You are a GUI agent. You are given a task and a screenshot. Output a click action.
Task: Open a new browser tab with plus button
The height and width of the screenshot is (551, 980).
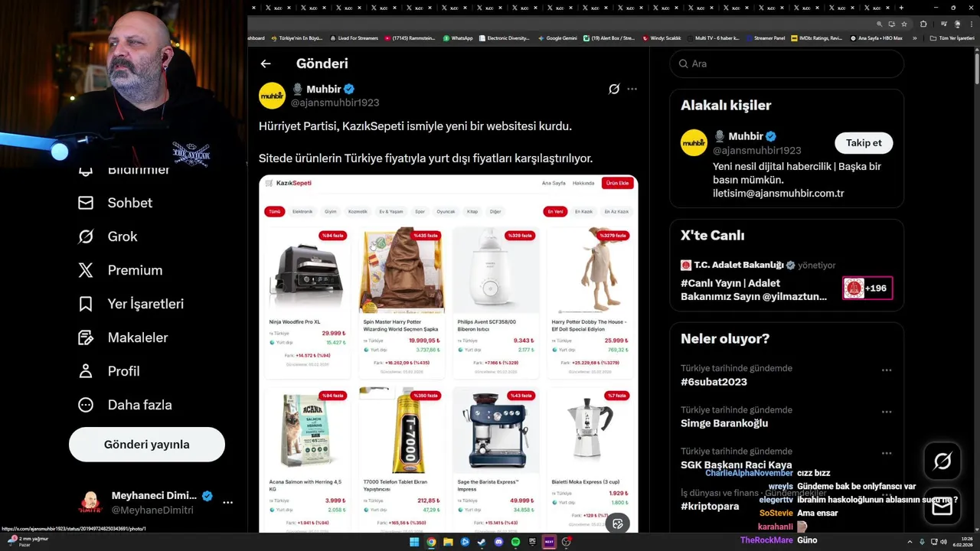click(x=901, y=8)
